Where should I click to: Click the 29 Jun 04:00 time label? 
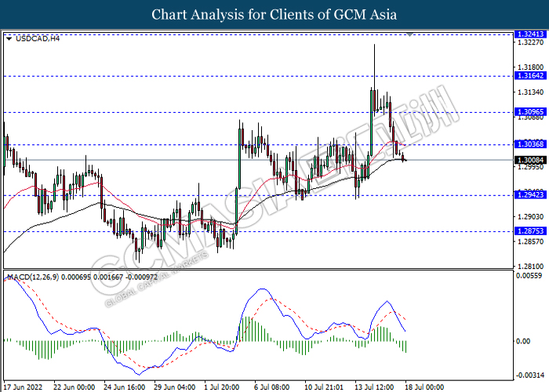point(175,387)
